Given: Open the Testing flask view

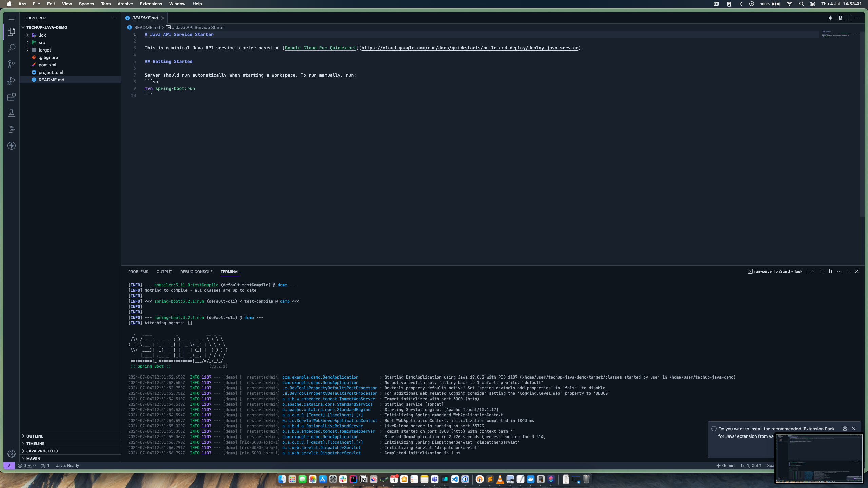Looking at the screenshot, I should pos(12,113).
